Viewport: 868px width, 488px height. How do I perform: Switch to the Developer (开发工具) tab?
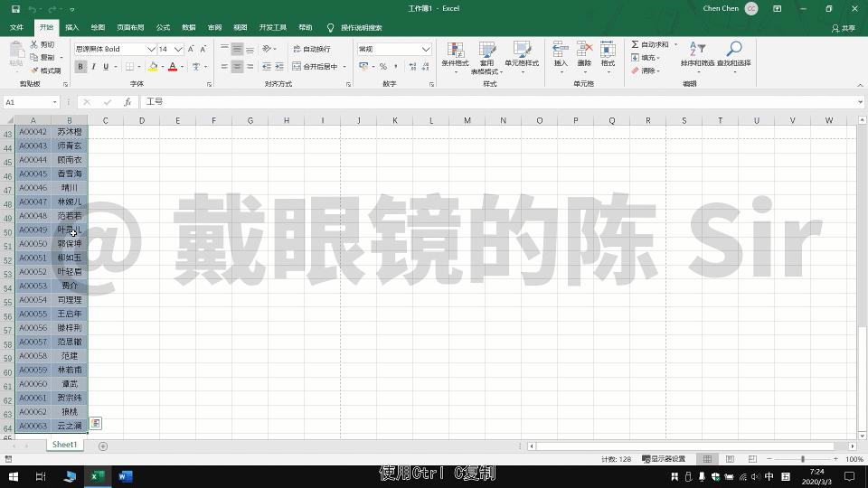click(273, 27)
